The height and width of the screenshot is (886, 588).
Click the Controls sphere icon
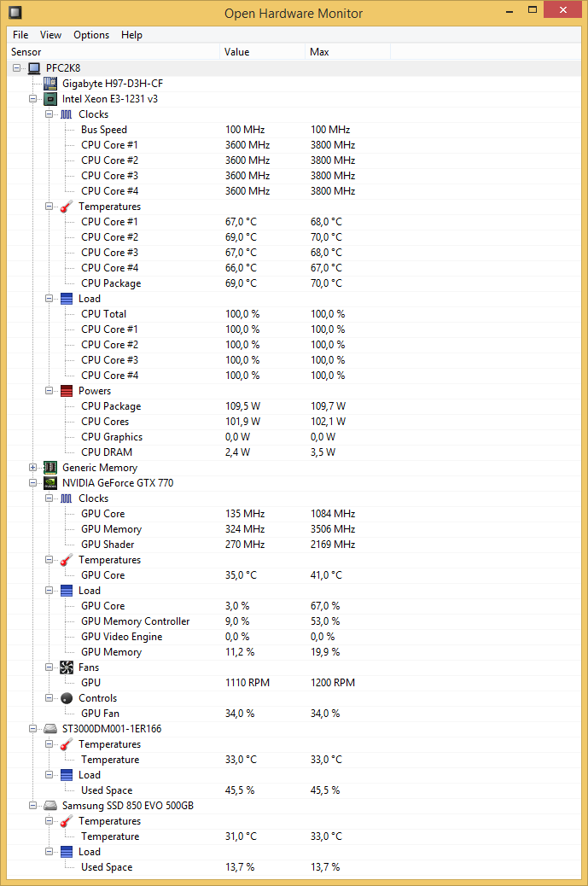[x=66, y=698]
